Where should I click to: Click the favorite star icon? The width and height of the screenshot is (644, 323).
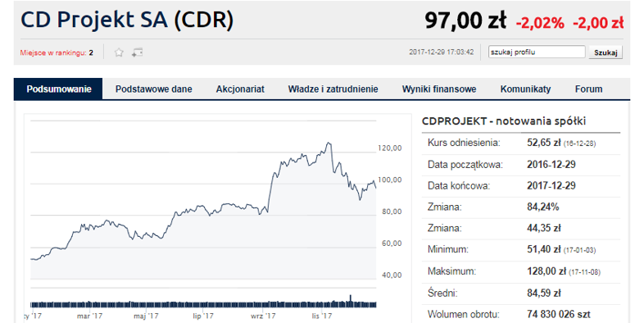119,52
